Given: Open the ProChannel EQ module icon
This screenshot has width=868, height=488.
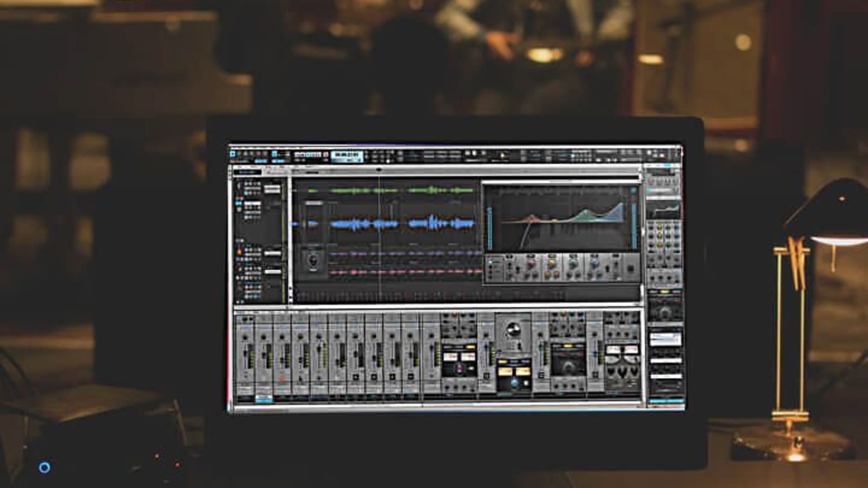Looking at the screenshot, I should point(659,213).
